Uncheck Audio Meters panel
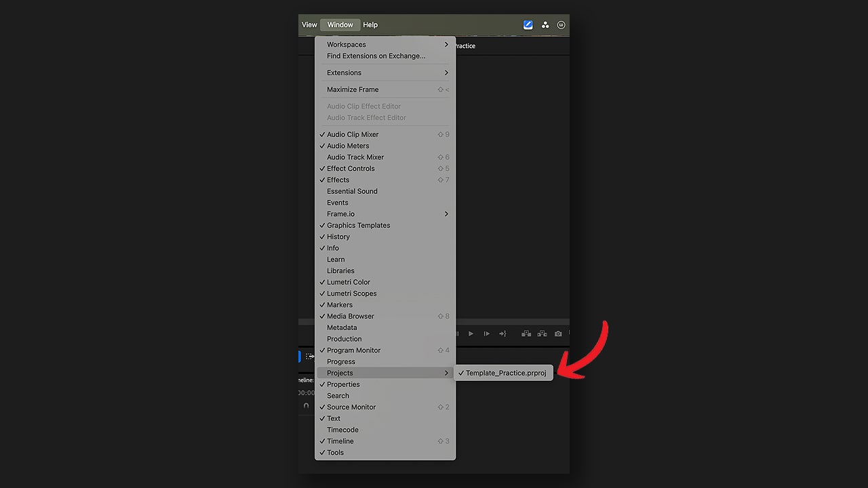The height and width of the screenshot is (488, 868). pos(385,146)
